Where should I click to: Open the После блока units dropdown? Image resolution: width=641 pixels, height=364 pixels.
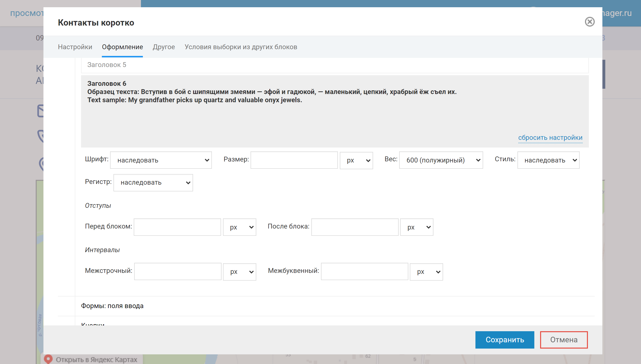pyautogui.click(x=417, y=227)
